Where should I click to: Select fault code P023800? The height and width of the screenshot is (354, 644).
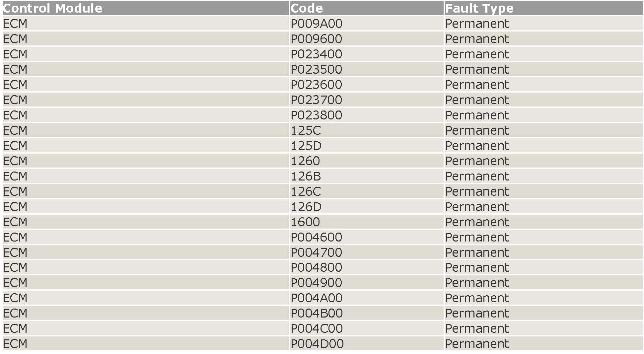(316, 115)
